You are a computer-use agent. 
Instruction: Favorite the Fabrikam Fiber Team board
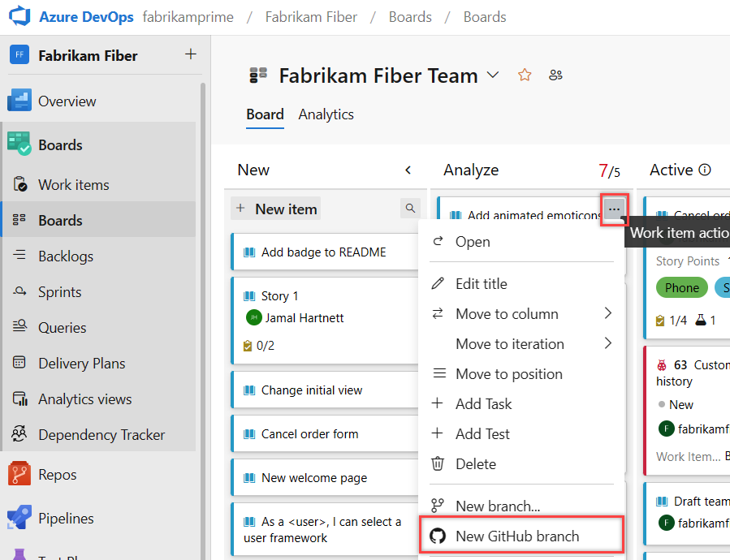tap(524, 74)
